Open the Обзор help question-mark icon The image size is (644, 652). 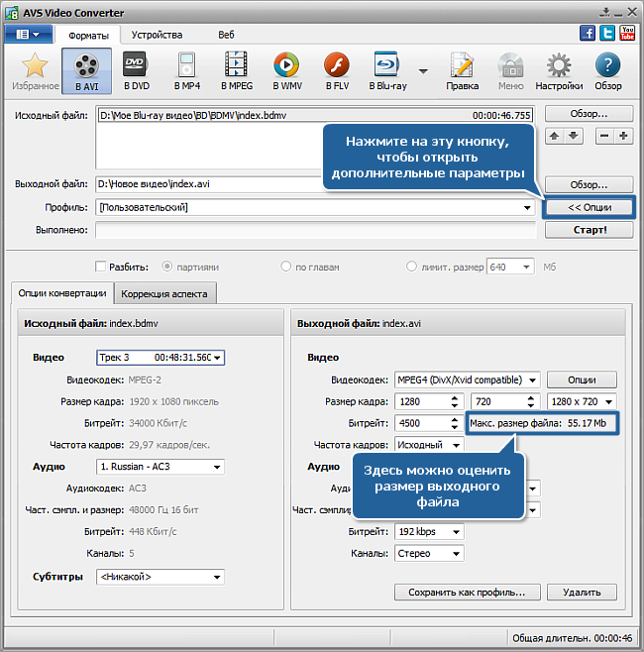point(607,70)
